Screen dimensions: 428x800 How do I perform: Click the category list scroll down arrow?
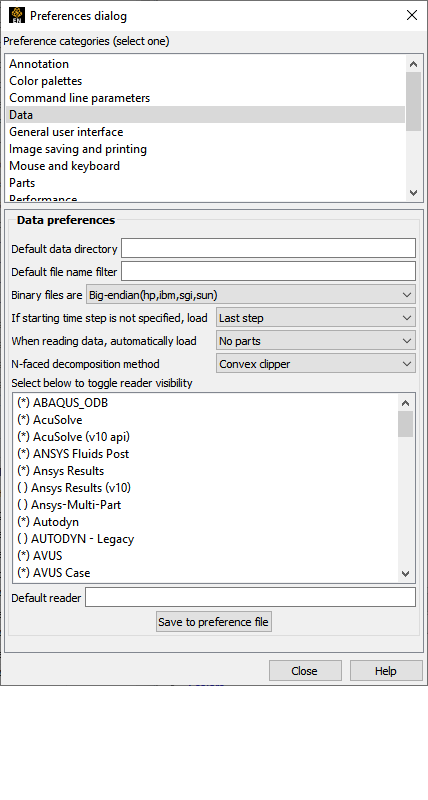(413, 193)
